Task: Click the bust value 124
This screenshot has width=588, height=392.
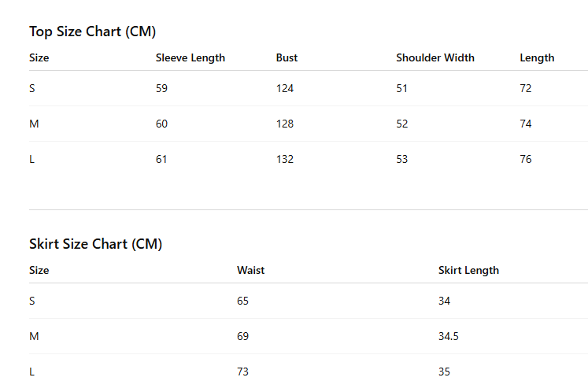Action: click(x=285, y=88)
